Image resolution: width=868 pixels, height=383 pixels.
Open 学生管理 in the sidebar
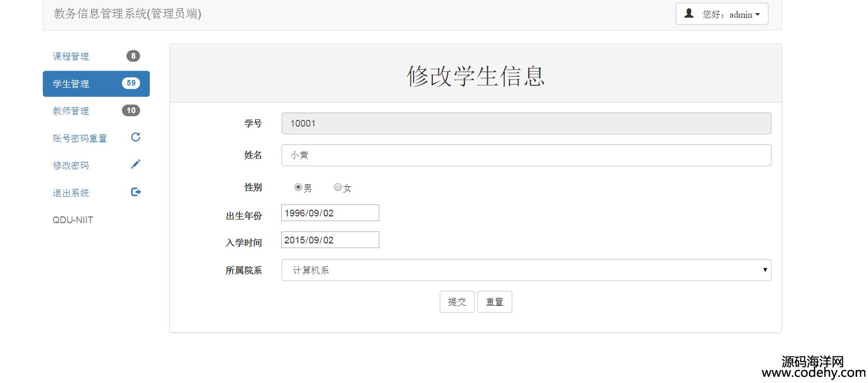(x=96, y=84)
